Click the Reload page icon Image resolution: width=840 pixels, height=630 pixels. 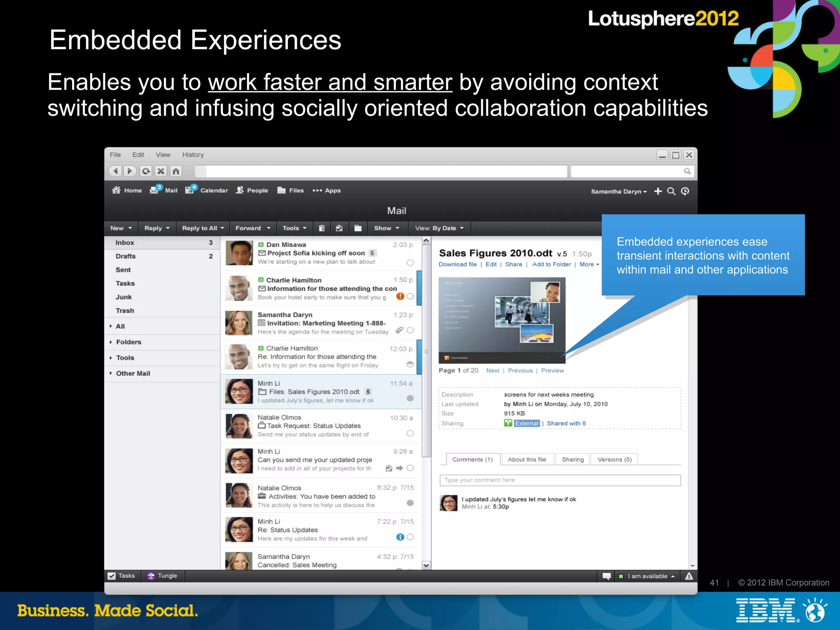pyautogui.click(x=146, y=171)
